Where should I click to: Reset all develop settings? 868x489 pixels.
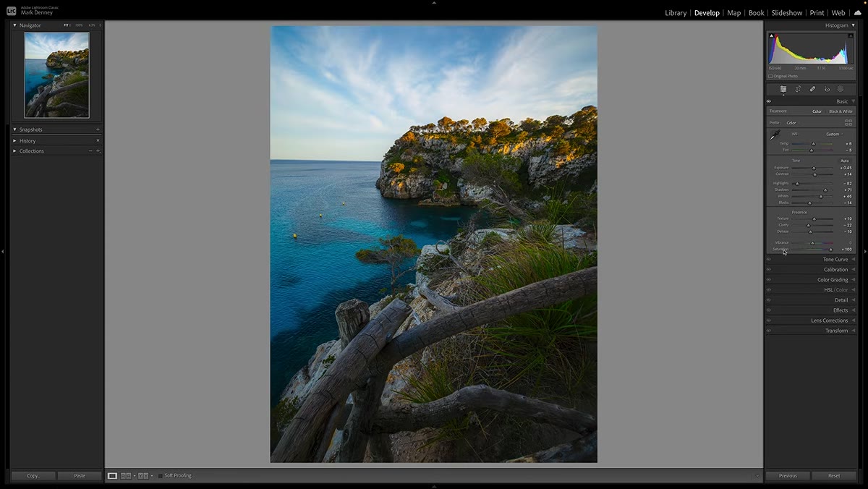[x=834, y=476]
